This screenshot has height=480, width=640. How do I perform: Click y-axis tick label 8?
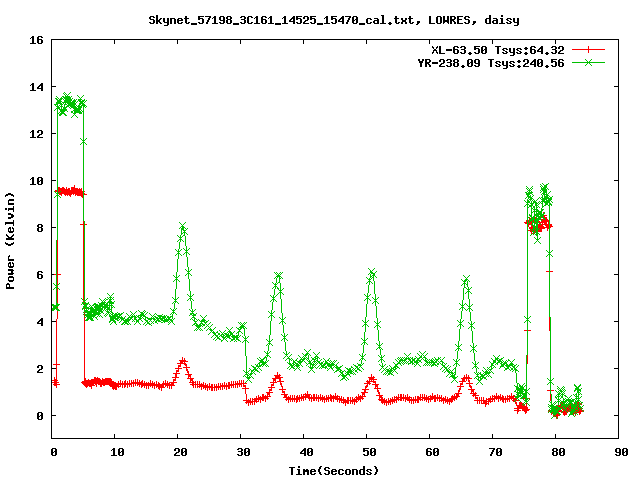(x=40, y=228)
